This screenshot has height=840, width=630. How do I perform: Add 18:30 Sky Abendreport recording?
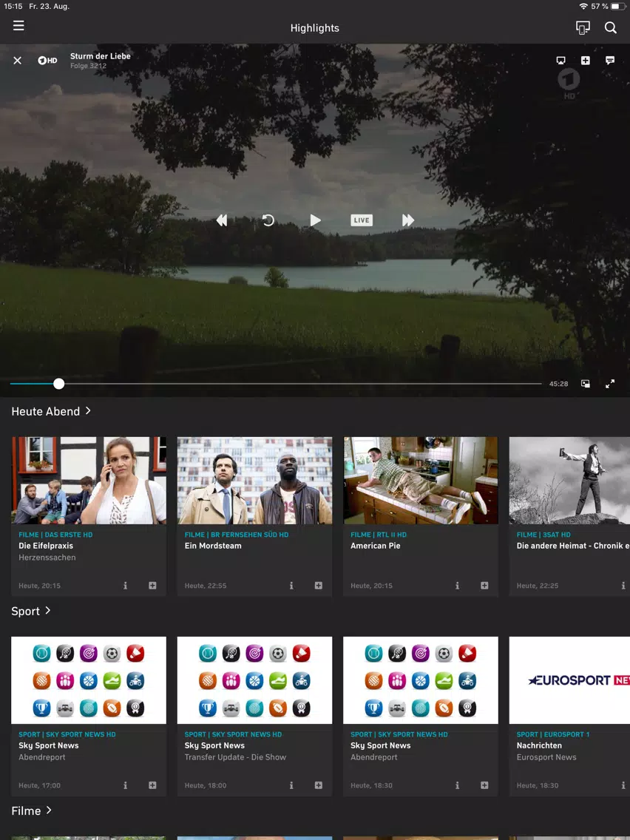point(485,785)
